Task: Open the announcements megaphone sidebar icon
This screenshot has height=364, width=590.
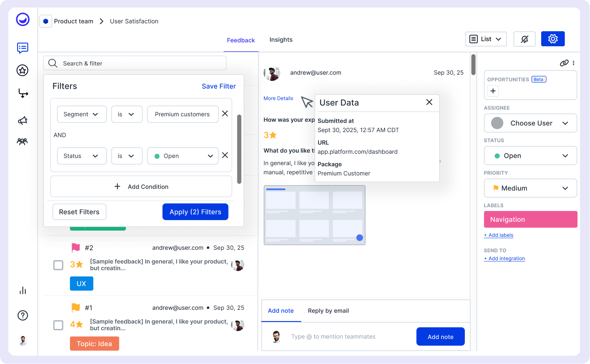Action: pos(22,120)
